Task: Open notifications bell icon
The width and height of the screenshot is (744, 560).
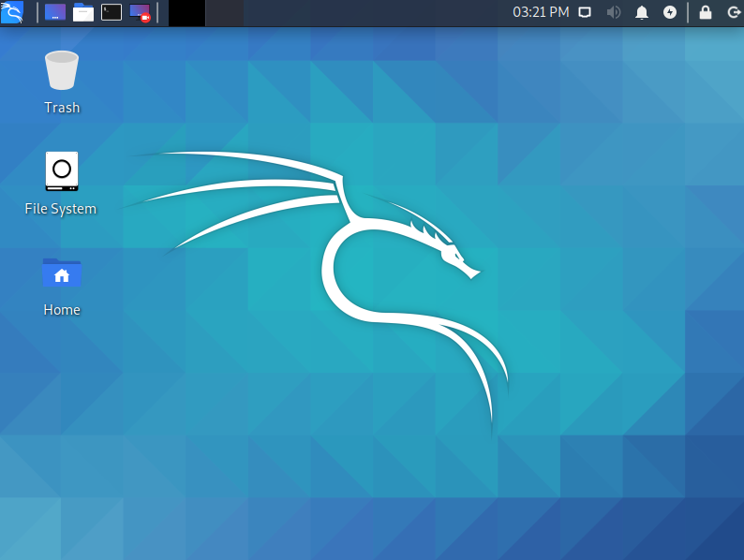Action: click(642, 12)
